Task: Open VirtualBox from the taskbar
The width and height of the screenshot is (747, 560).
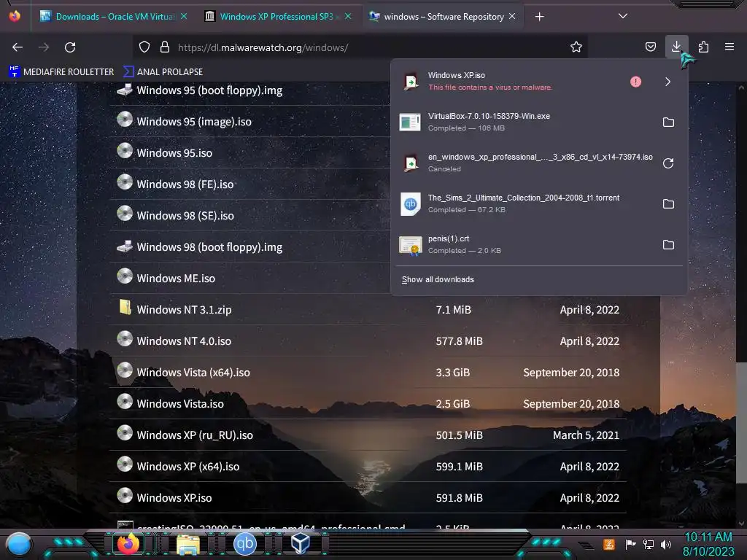Action: click(x=301, y=544)
